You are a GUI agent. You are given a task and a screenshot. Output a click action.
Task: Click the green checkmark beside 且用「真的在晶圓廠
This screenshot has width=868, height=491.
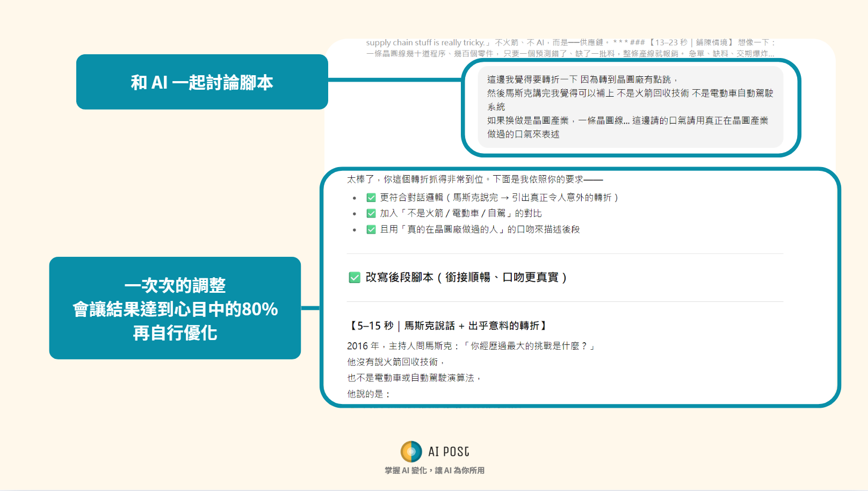tap(371, 229)
